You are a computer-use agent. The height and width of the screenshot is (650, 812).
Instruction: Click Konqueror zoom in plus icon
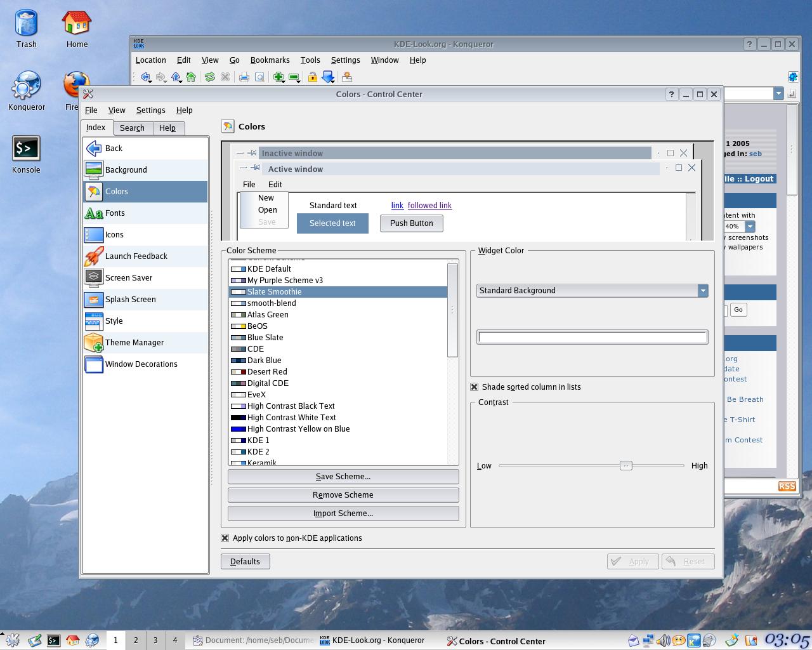278,77
